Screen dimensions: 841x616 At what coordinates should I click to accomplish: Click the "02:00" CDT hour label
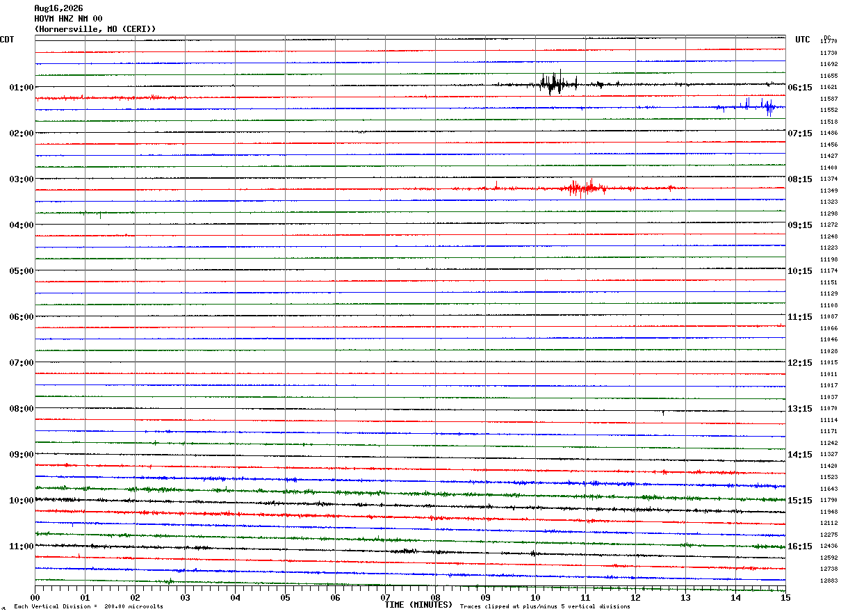pos(22,133)
